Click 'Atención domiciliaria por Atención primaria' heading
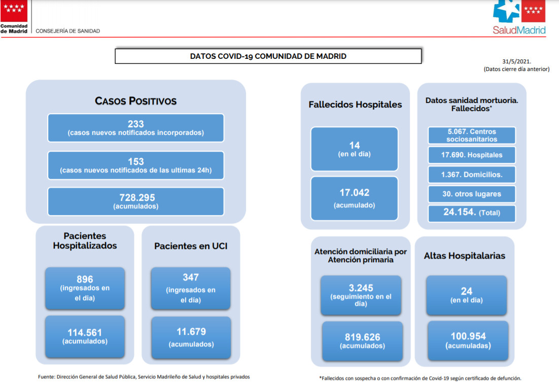Screen dimensions: 559x392 point(361,256)
